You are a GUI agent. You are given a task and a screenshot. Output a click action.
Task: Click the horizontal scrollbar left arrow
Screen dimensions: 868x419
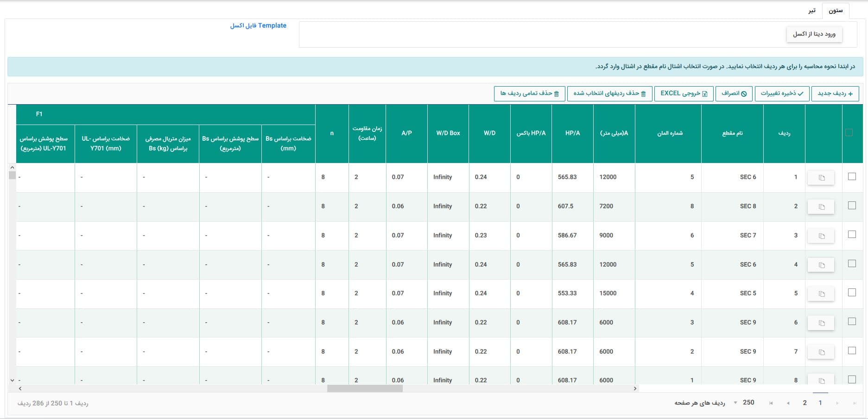coord(20,389)
